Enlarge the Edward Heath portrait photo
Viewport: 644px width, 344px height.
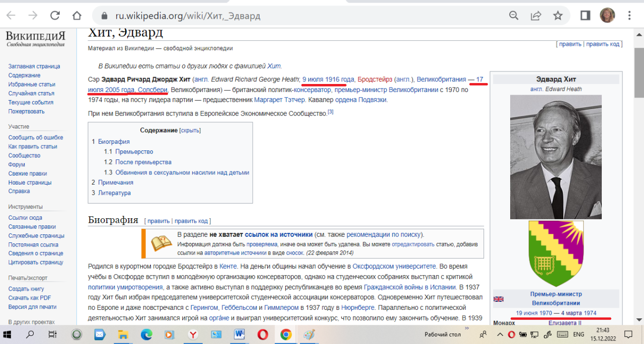[x=556, y=157]
